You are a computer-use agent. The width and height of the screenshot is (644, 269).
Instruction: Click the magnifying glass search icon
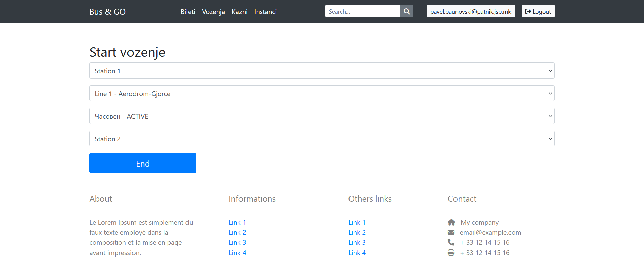click(406, 11)
